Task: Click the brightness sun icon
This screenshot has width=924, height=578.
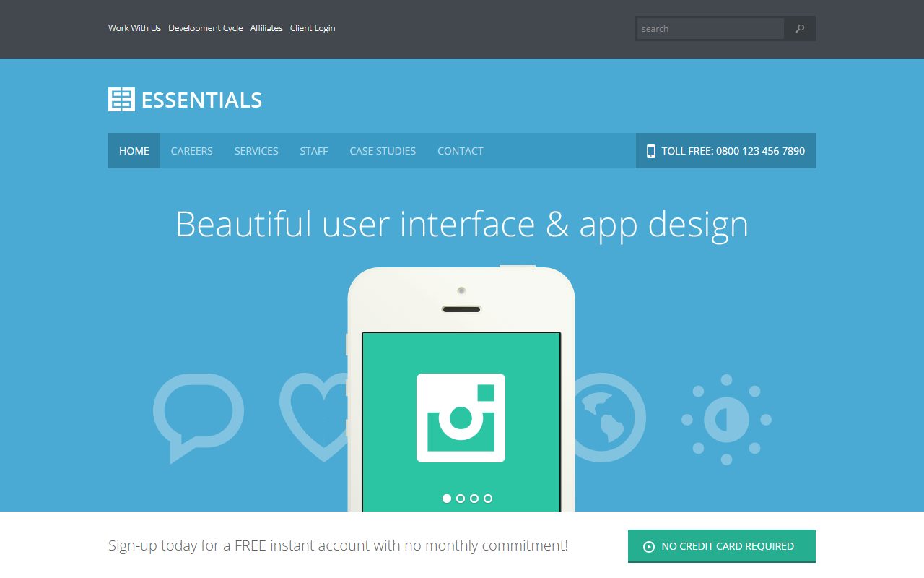Action: pyautogui.click(x=726, y=419)
